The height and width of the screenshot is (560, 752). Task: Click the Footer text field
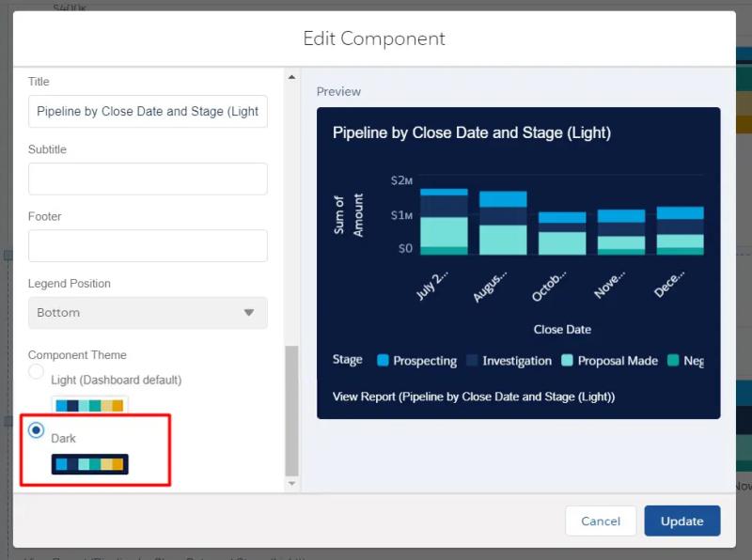[148, 245]
